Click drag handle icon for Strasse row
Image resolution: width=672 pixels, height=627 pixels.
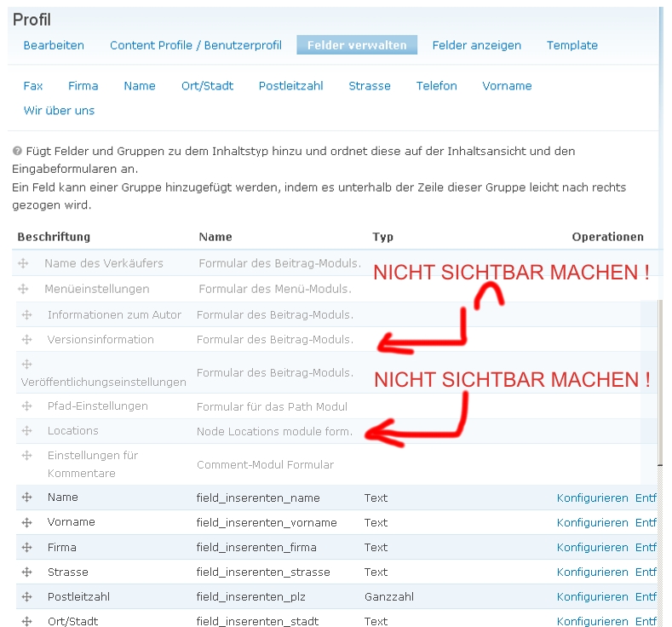click(x=26, y=572)
